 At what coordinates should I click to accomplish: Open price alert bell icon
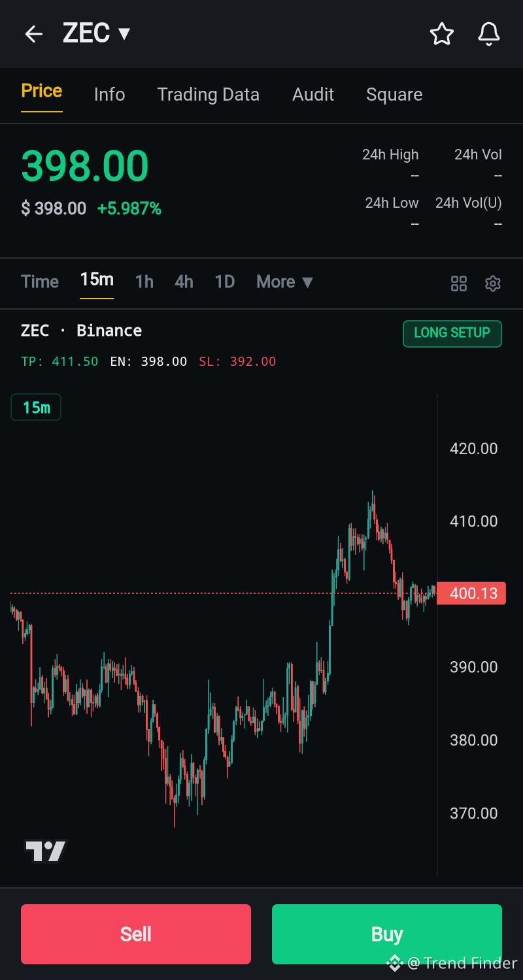pos(489,34)
